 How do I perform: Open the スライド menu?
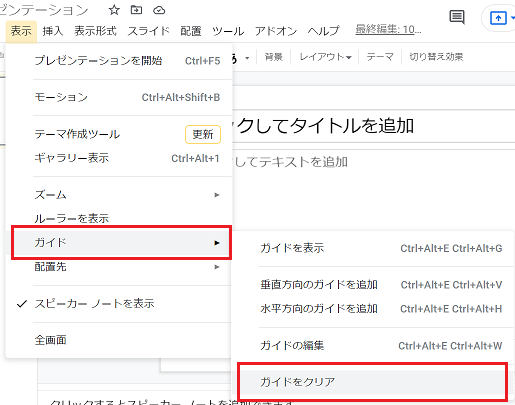[x=149, y=31]
